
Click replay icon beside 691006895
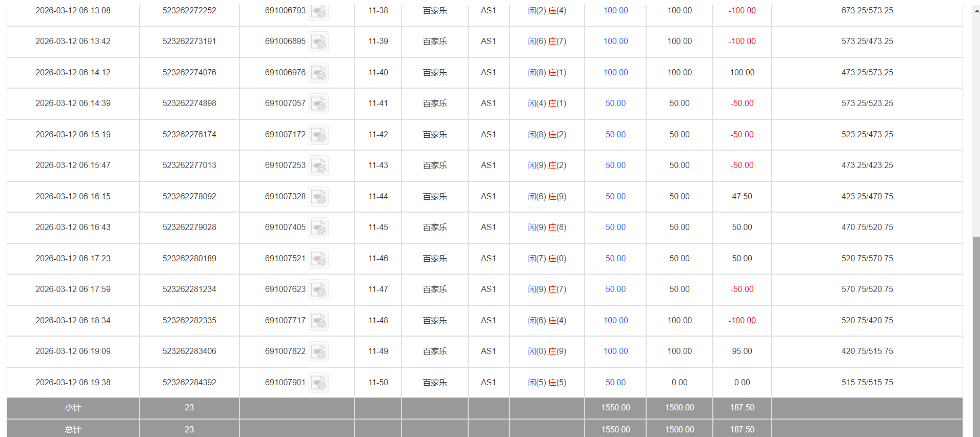pos(318,42)
